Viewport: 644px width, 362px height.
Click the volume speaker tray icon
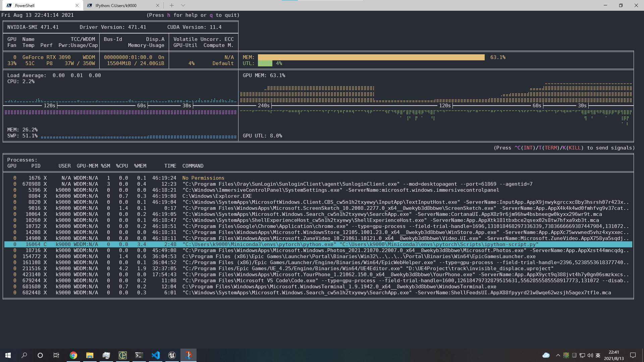590,355
